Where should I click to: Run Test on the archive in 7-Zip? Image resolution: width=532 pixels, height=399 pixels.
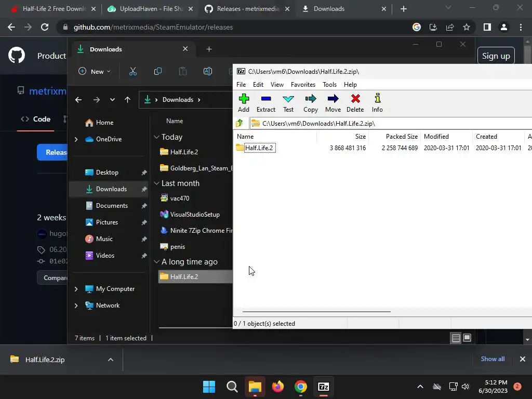288,103
